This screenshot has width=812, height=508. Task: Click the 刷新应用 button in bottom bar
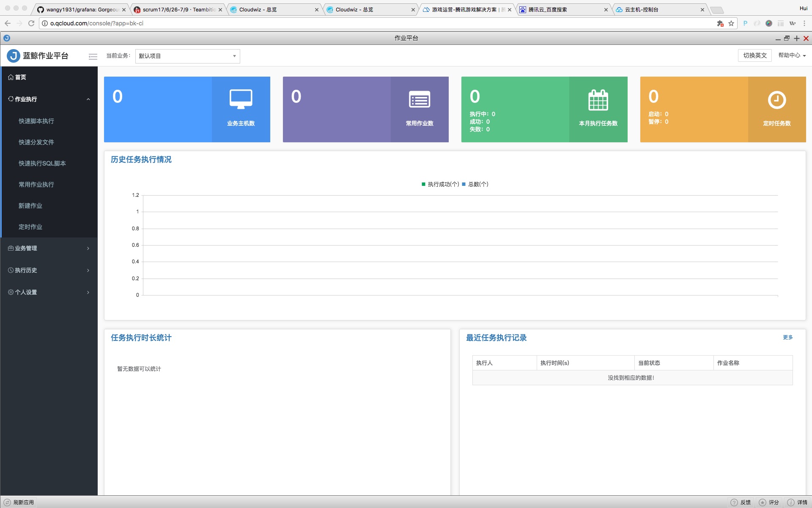[19, 502]
